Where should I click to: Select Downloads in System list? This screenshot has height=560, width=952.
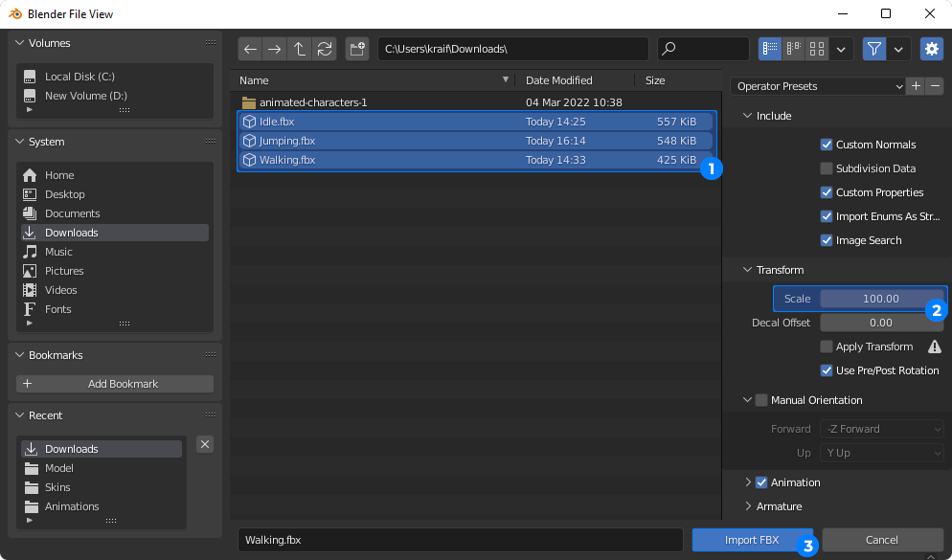(115, 233)
